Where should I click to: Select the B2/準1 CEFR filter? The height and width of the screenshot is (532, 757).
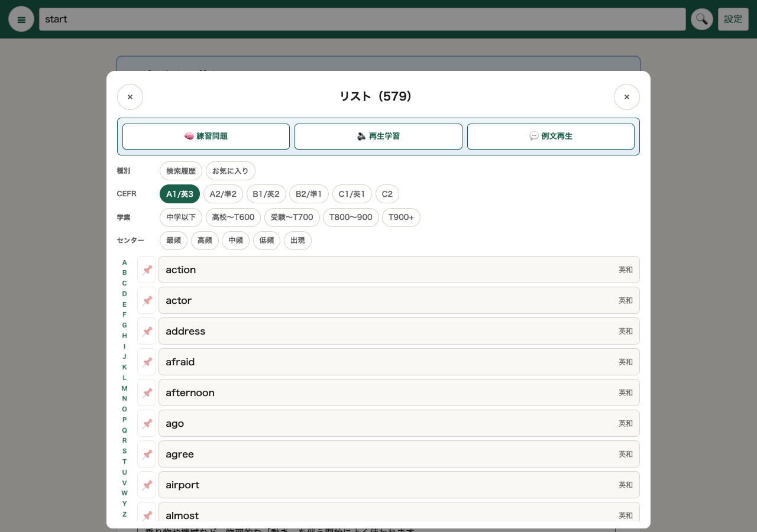click(x=309, y=194)
